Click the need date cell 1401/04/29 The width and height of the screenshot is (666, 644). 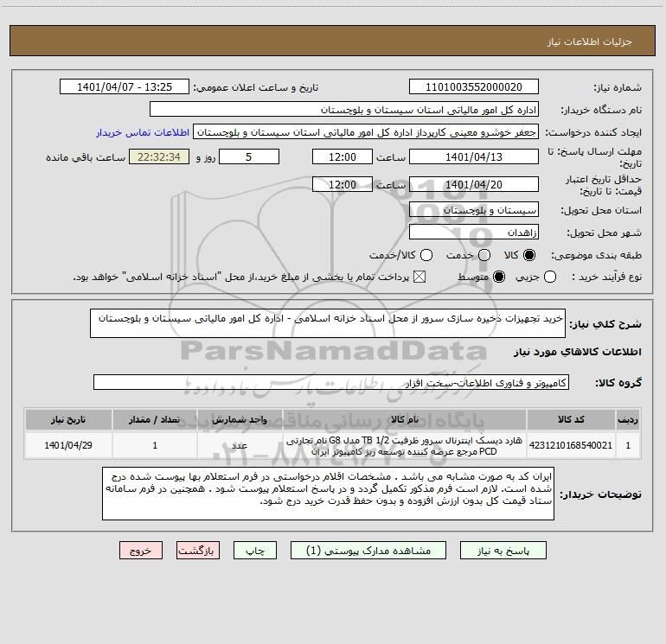point(68,445)
